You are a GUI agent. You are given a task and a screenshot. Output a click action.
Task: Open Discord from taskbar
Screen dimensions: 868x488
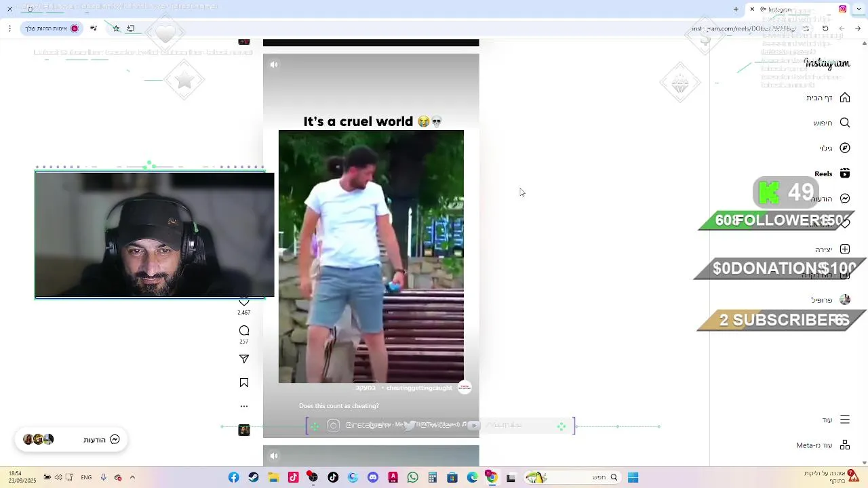(373, 478)
